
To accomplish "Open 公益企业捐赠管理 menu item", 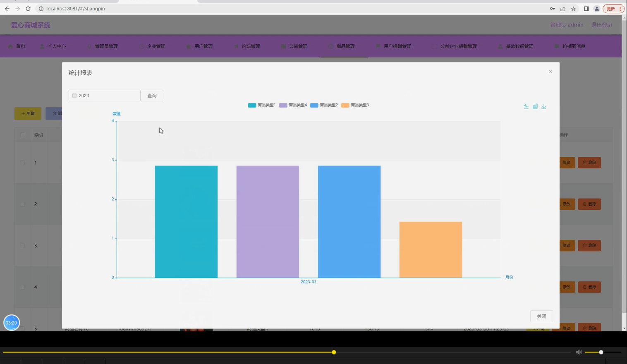I will pyautogui.click(x=454, y=46).
